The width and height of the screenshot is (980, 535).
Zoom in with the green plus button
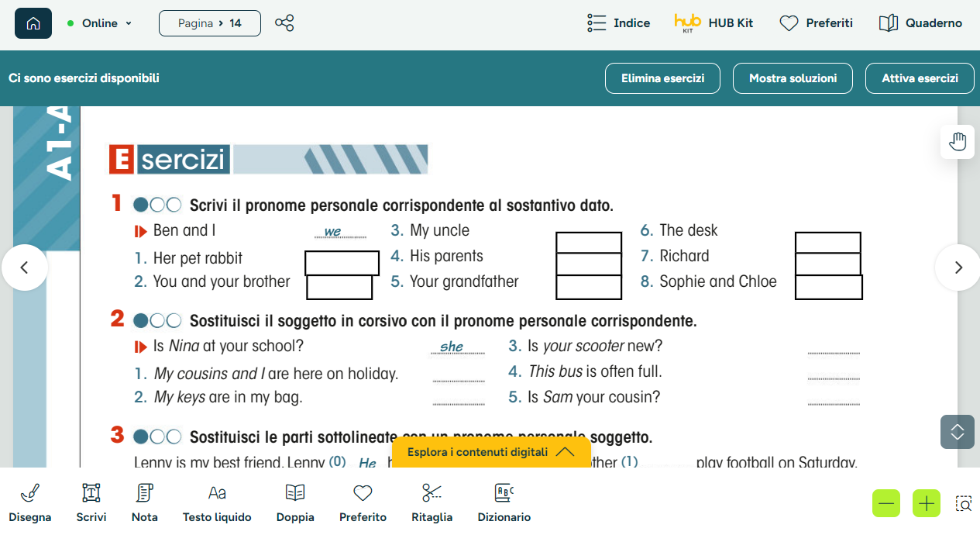pyautogui.click(x=926, y=503)
